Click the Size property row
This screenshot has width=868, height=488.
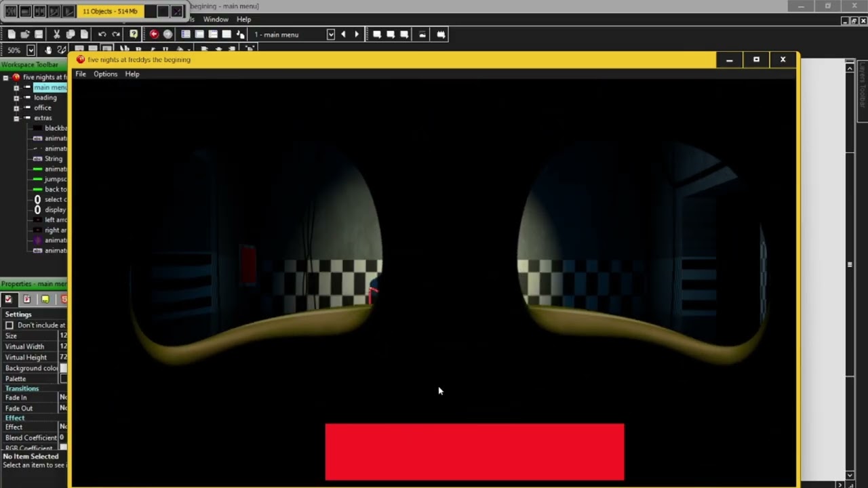34,336
